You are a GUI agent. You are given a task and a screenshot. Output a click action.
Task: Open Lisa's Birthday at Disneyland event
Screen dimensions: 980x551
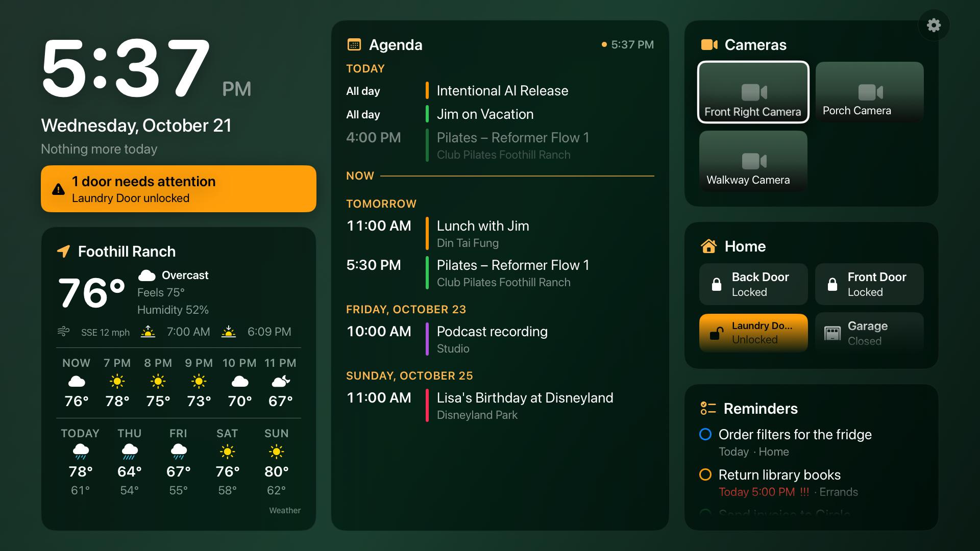tap(500, 406)
